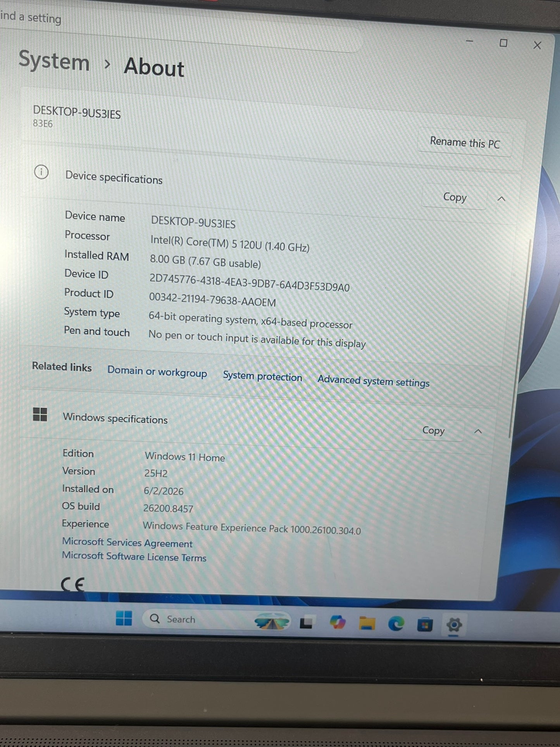Launch Copilot from the taskbar
Viewport: 560px width, 747px height.
click(x=338, y=623)
